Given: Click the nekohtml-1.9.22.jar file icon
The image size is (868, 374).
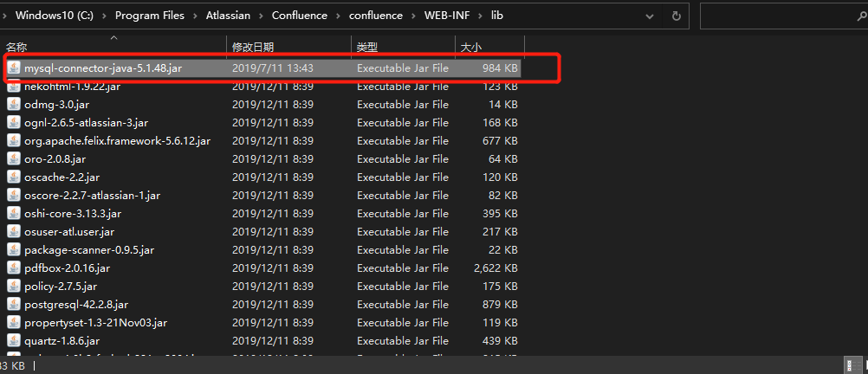Looking at the screenshot, I should [13, 87].
